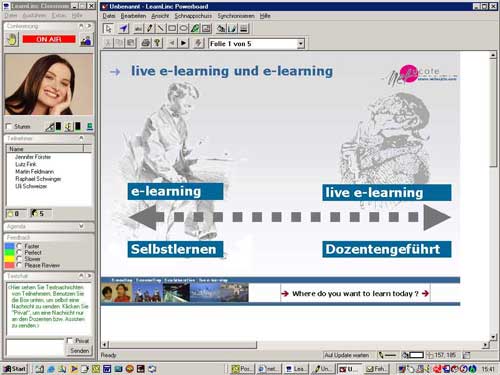Select the ellipse drawing tool
500x375 pixels.
(183, 29)
